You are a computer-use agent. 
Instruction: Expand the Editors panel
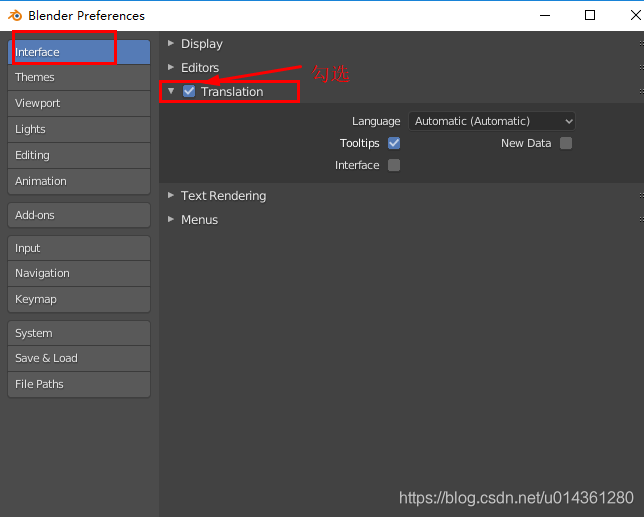[x=171, y=67]
